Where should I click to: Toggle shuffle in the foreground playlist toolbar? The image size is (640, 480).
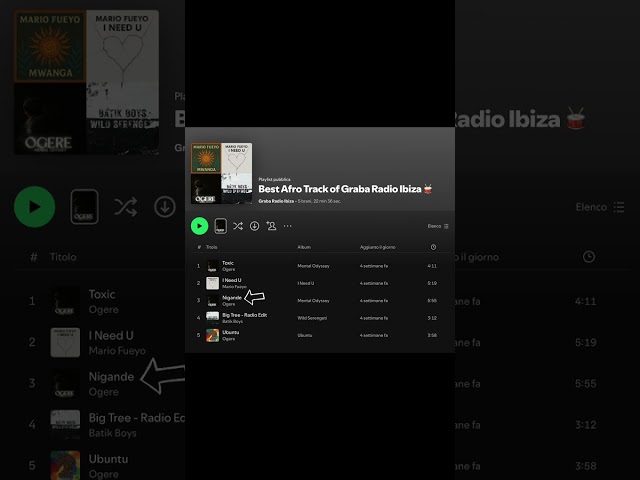pyautogui.click(x=238, y=226)
